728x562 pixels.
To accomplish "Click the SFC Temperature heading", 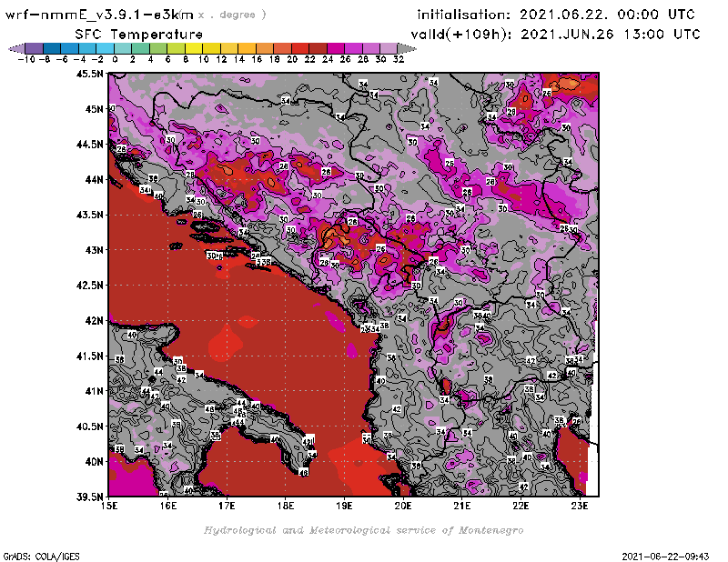I will pyautogui.click(x=139, y=35).
